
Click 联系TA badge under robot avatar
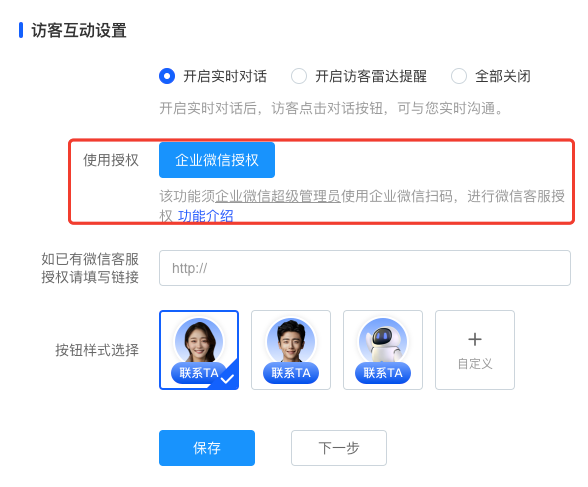pyautogui.click(x=383, y=373)
